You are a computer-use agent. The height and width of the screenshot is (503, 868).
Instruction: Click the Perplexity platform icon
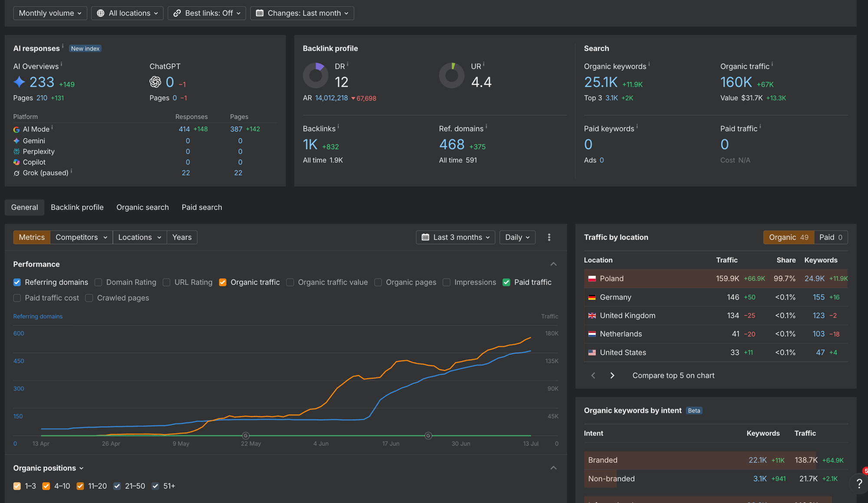(x=16, y=152)
